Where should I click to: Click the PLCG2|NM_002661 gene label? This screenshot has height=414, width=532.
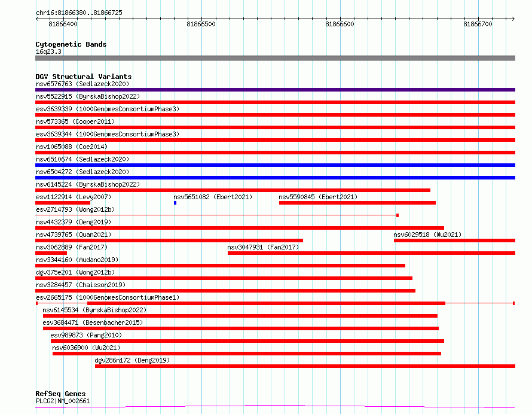[x=63, y=401]
